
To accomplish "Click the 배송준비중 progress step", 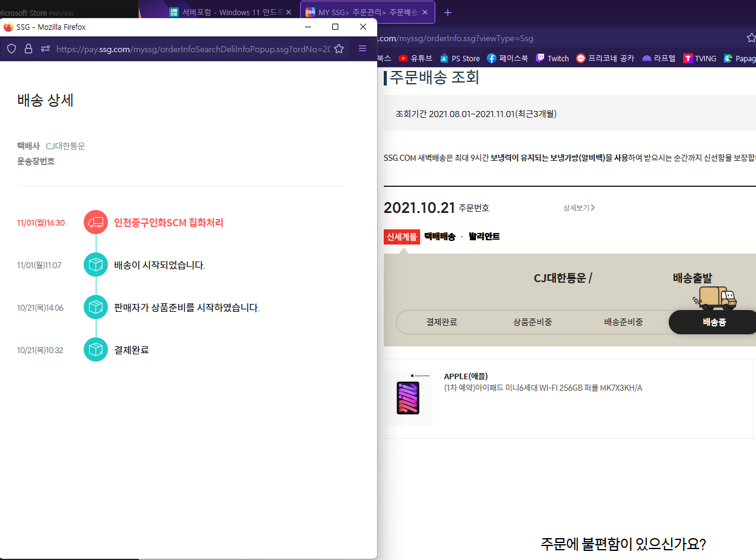I will pyautogui.click(x=623, y=322).
